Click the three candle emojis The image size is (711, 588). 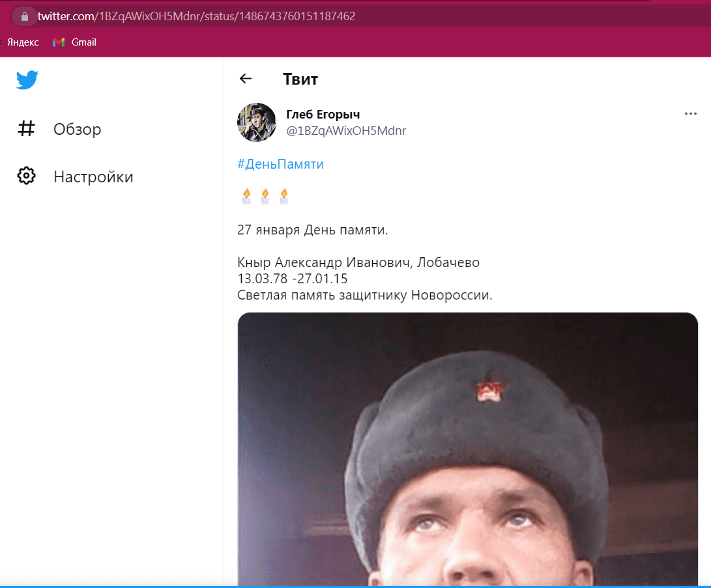(265, 196)
